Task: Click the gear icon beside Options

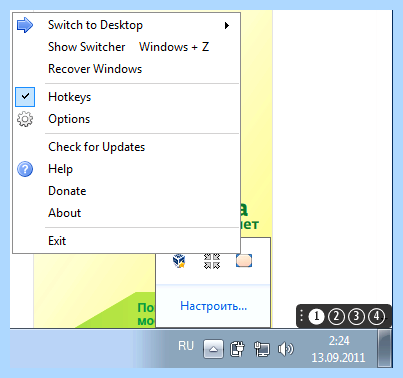Action: pyautogui.click(x=25, y=119)
